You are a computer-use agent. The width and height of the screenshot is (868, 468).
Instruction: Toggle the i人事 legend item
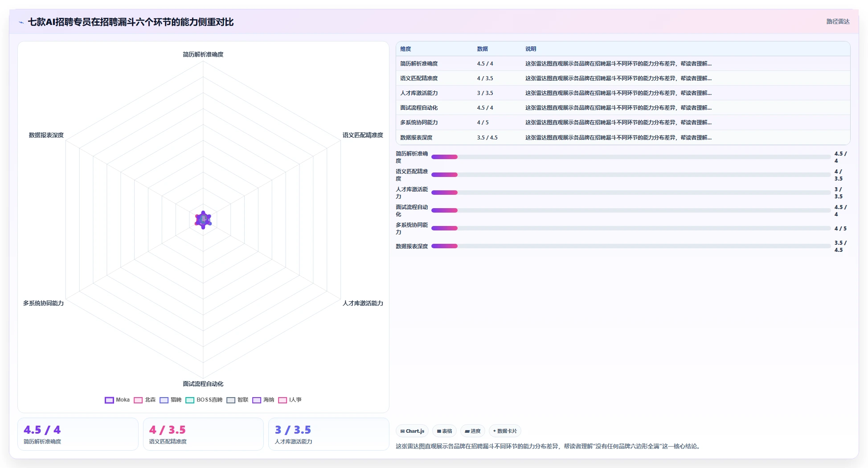290,400
